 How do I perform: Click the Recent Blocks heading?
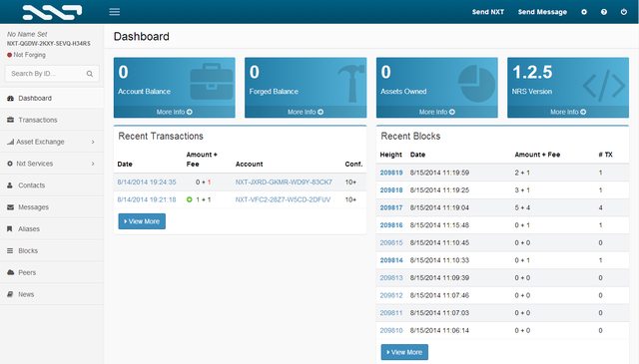click(410, 136)
